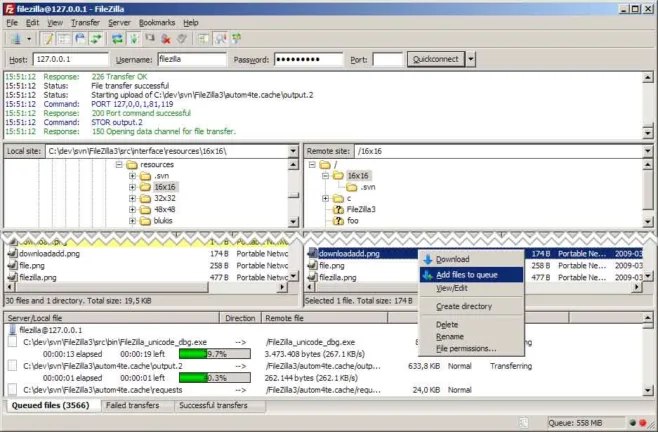Collapse the remote root / node
Screen dimensions: 658x432
(x=312, y=165)
